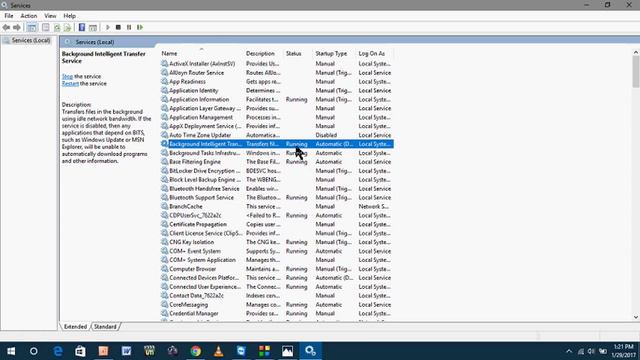Viewport: 640px width, 360px height.
Task: Toggle the Show/Hide Console Tree toolbar icon
Action: coord(31,27)
